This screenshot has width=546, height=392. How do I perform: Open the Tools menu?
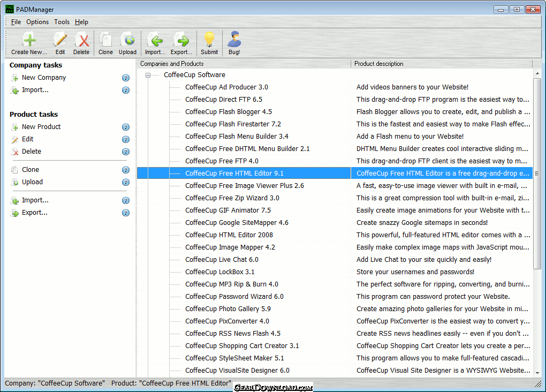click(62, 22)
